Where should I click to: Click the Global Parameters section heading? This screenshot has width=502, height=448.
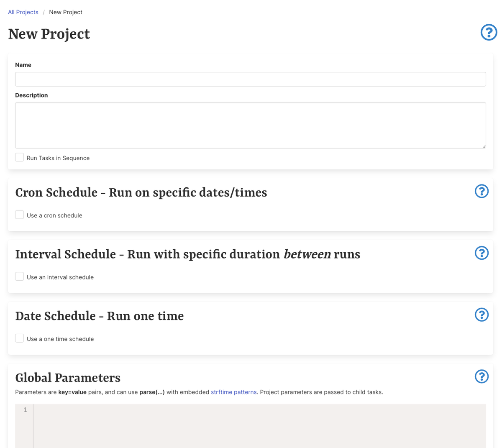[68, 378]
